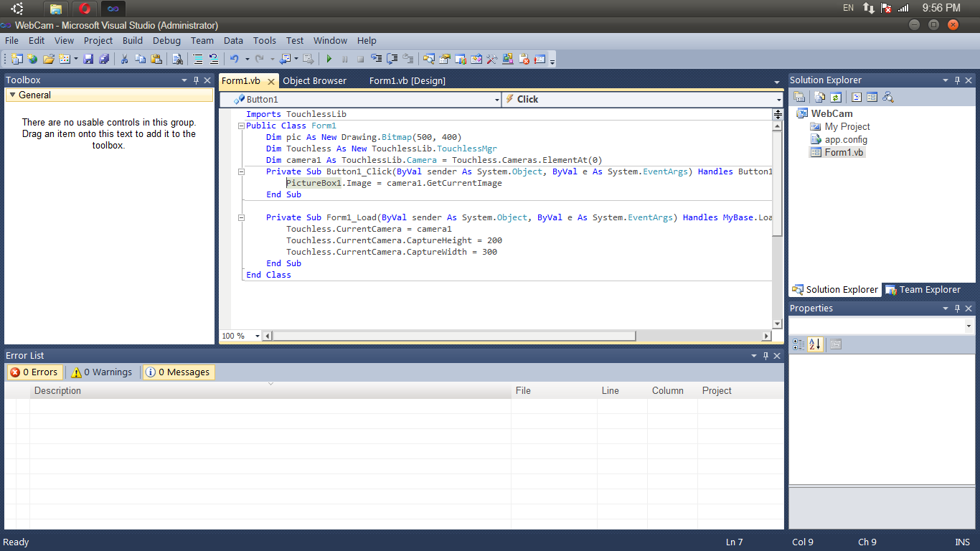Image resolution: width=980 pixels, height=551 pixels.
Task: Toggle the 0 Messages filter in Error List
Action: pyautogui.click(x=178, y=372)
